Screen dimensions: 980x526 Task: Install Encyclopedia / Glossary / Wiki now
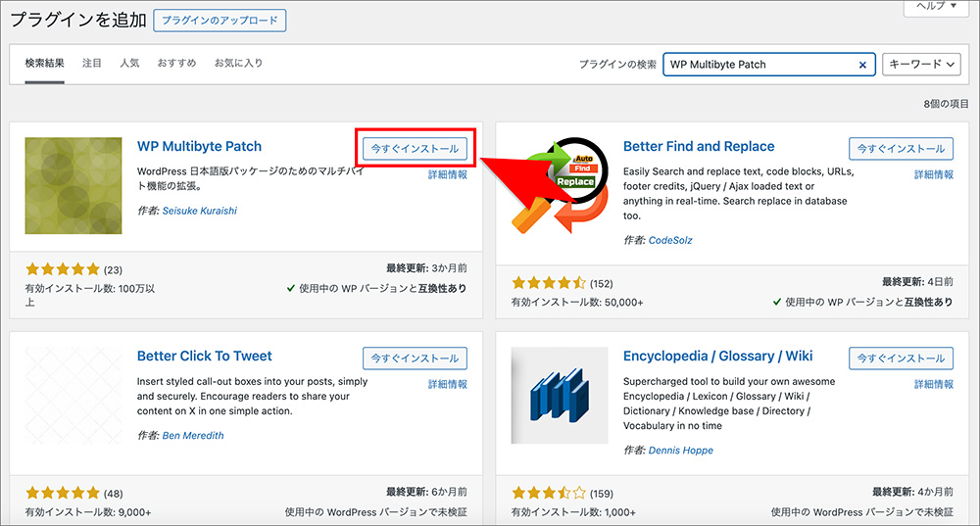point(901,359)
